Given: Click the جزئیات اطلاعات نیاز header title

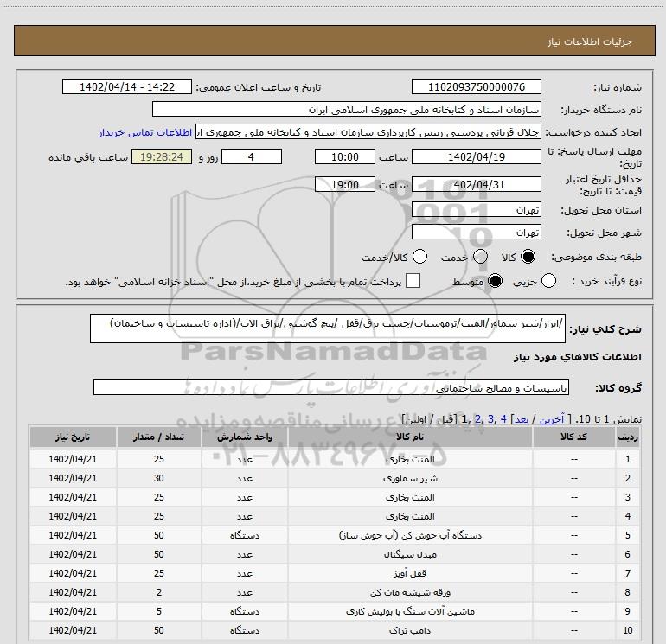Looking at the screenshot, I should click(590, 41).
